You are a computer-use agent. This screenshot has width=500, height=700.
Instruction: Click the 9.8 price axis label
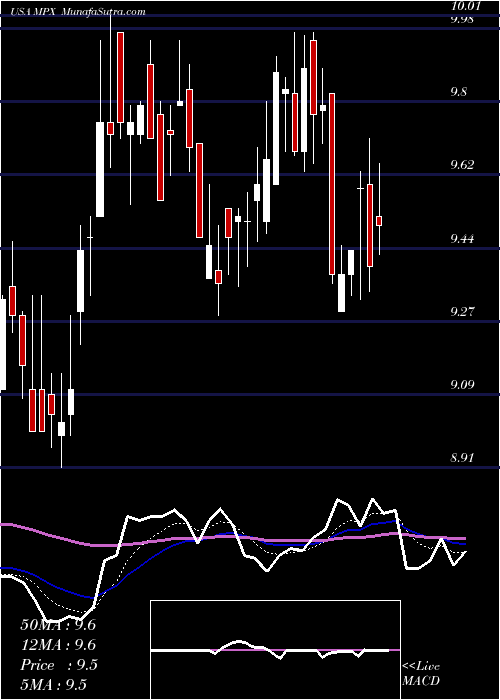460,92
